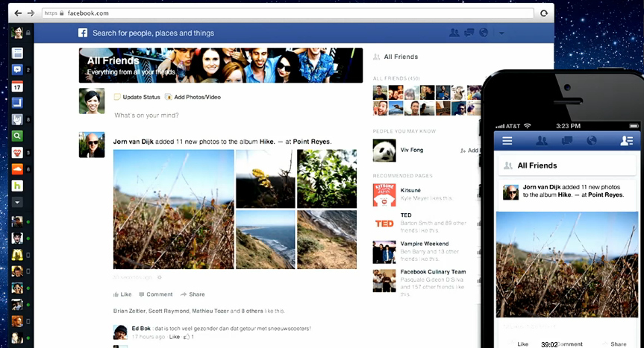Open the SoundCloud icon in sidebar
644x348 pixels.
click(17, 169)
